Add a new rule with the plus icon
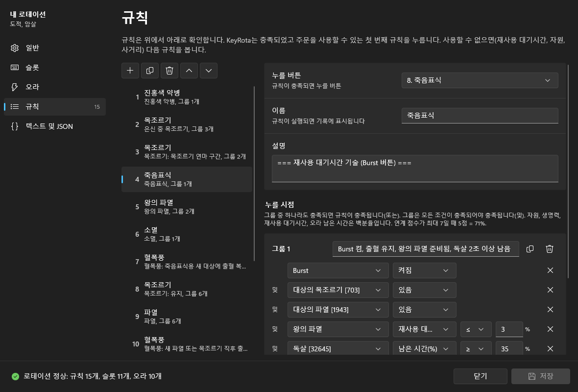The height and width of the screenshot is (392, 578). pyautogui.click(x=130, y=71)
